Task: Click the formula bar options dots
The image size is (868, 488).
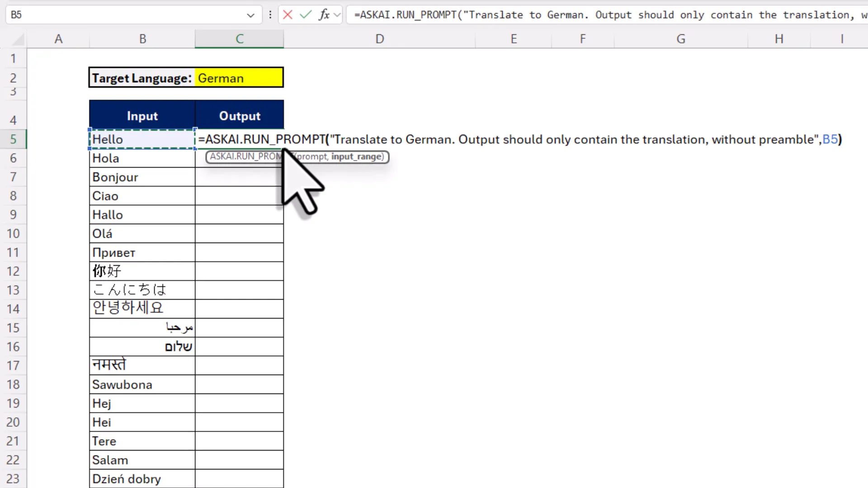Action: [270, 15]
